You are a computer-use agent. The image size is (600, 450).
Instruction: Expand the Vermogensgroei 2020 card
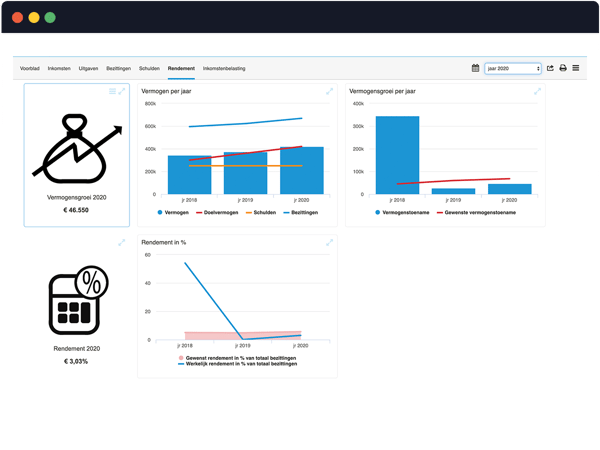click(x=122, y=91)
